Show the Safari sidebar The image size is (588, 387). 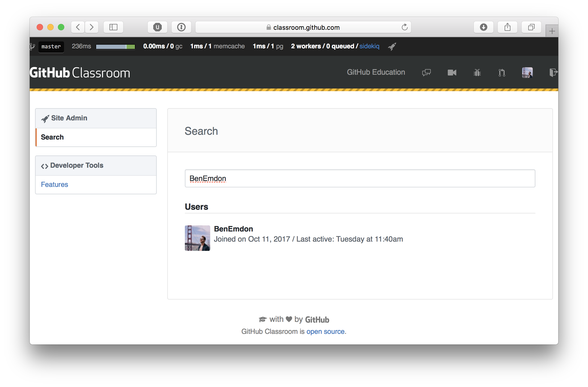coord(113,27)
